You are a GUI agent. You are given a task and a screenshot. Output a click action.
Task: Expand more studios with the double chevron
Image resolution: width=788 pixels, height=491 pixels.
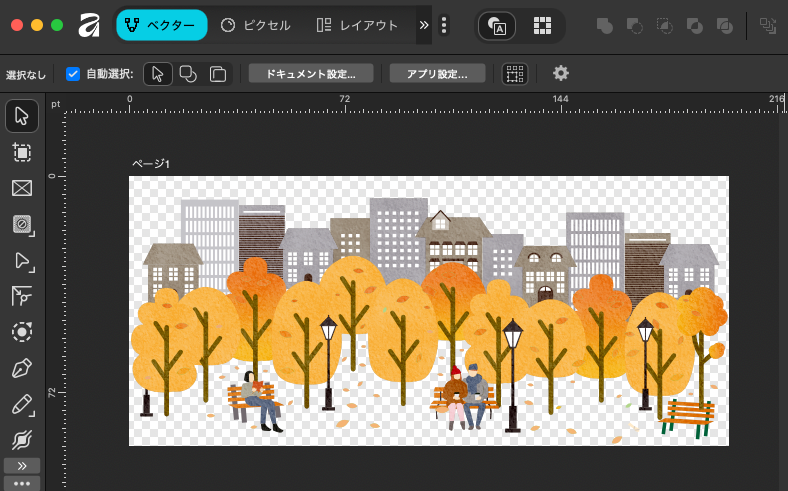tap(424, 25)
